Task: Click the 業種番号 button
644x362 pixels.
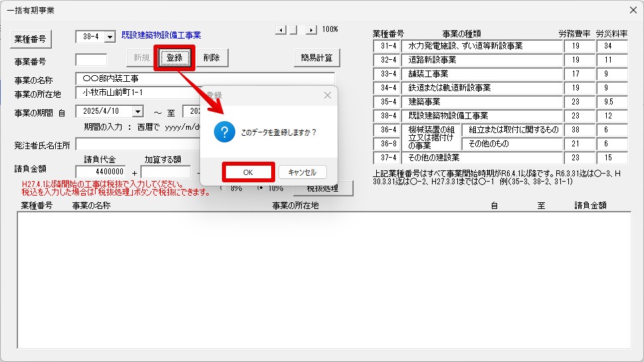Action: (x=31, y=39)
